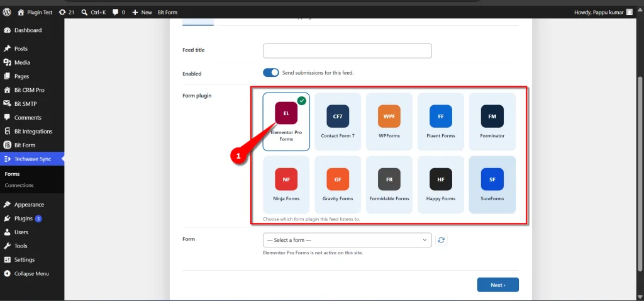Open Bit Form in the admin bar
Image resolution: width=644 pixels, height=301 pixels.
click(x=167, y=13)
